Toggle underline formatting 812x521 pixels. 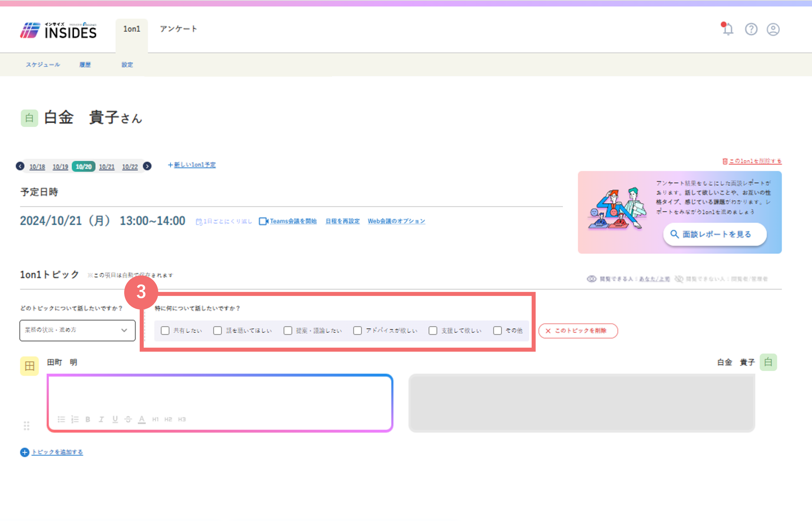click(x=115, y=419)
